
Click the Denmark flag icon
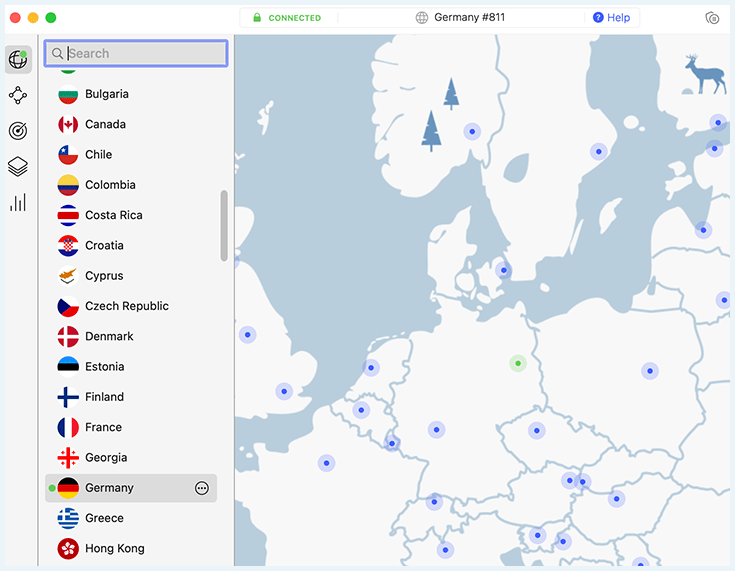click(68, 336)
